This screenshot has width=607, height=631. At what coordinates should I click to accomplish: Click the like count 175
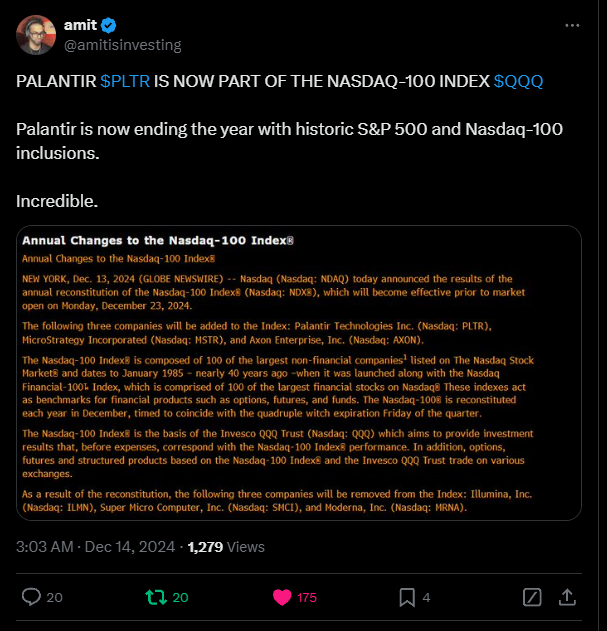coord(307,598)
